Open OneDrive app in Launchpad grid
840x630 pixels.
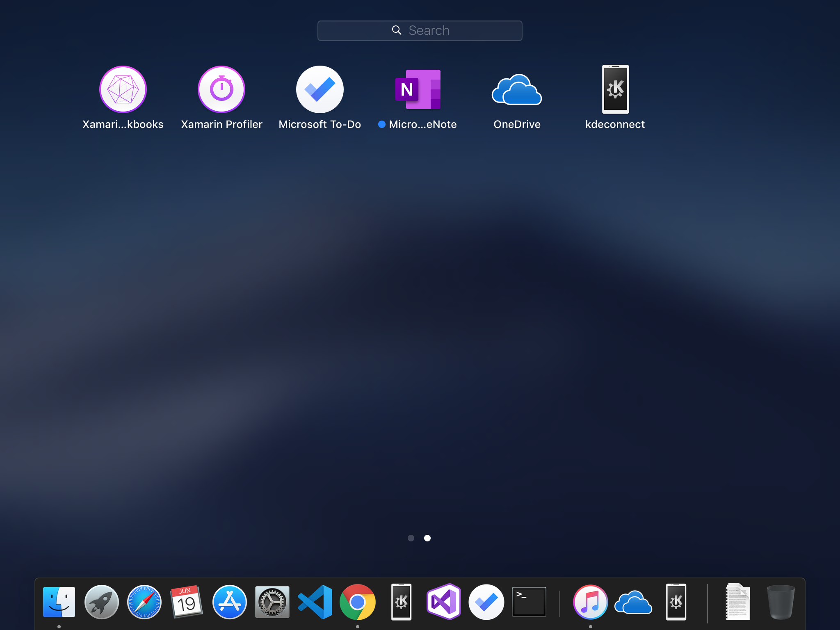click(x=517, y=89)
